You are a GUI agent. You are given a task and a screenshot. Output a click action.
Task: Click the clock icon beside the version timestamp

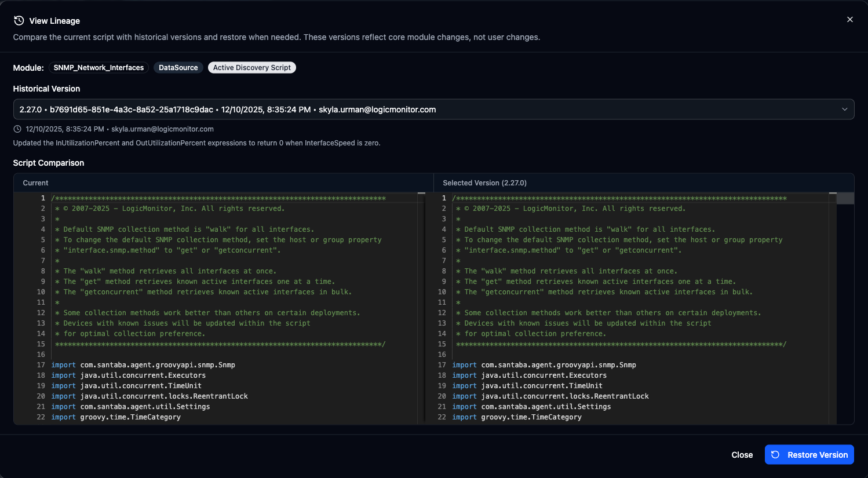point(18,129)
